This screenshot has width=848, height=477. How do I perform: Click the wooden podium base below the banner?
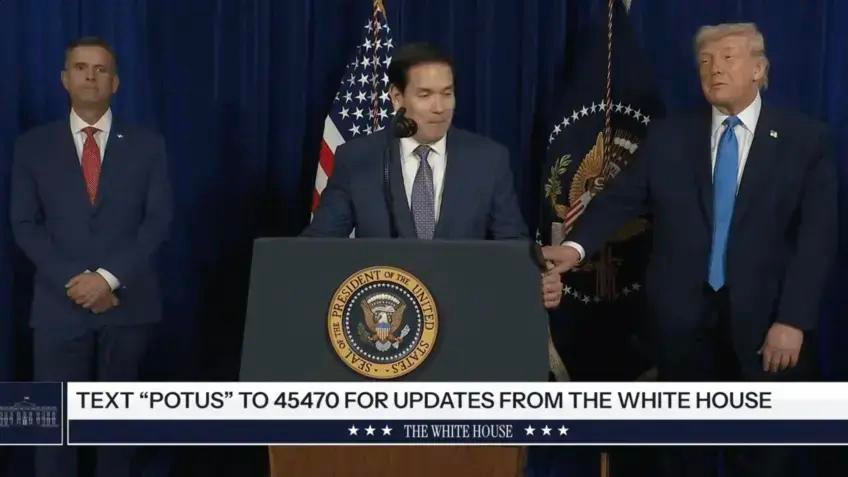(396, 461)
